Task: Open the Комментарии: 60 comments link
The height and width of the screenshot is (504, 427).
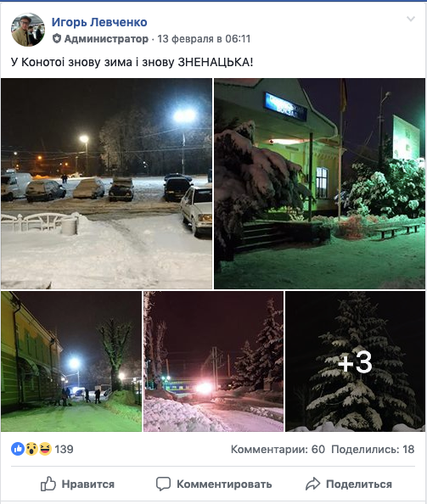Action: coord(278,449)
